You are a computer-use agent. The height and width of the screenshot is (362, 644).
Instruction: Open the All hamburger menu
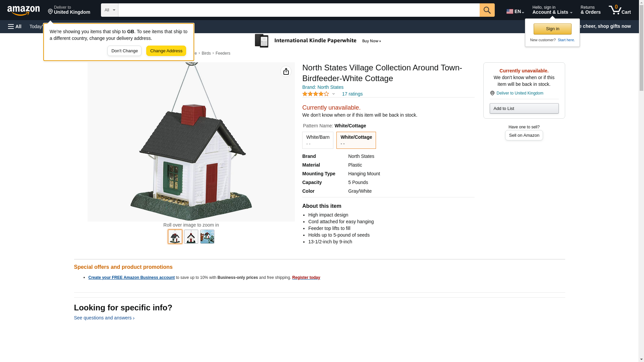(15, 26)
